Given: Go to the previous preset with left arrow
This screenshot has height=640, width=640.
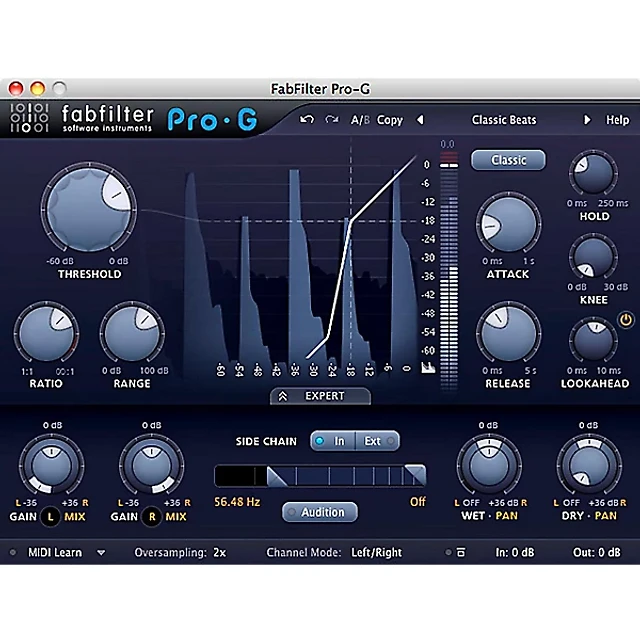Looking at the screenshot, I should 420,120.
